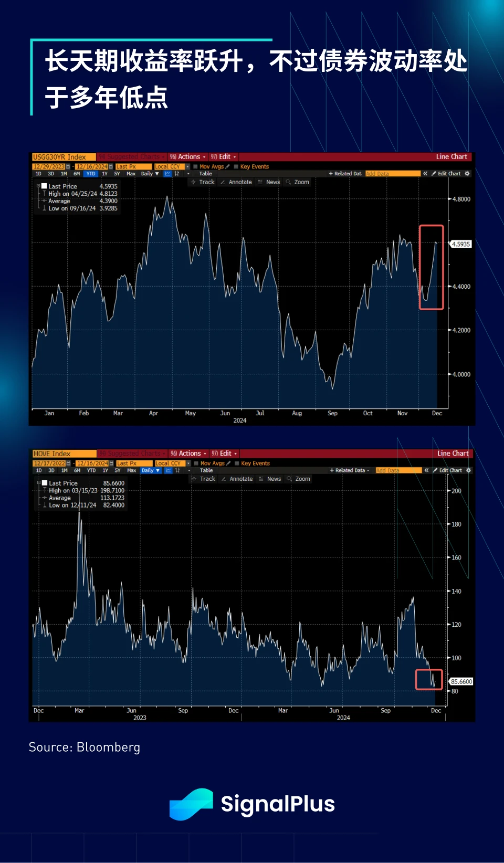Open chart settings gear in USGG30YR chart
Screen dimensions: 504x863
click(467, 174)
